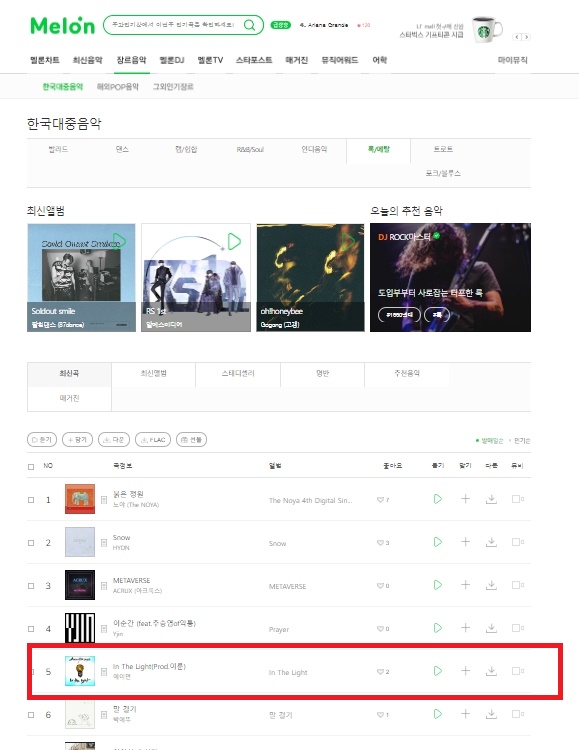The height and width of the screenshot is (750, 579).
Task: Play the Soldout smile album
Action: [119, 241]
